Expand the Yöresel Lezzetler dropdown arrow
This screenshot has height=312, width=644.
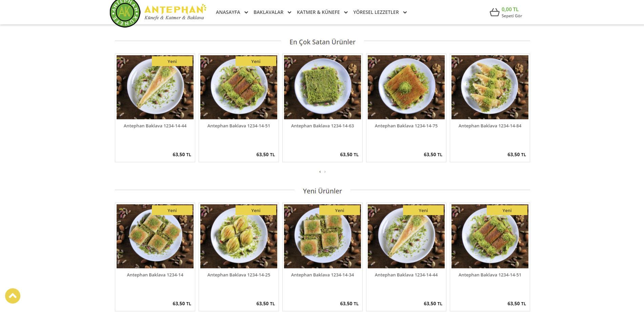[x=405, y=13]
